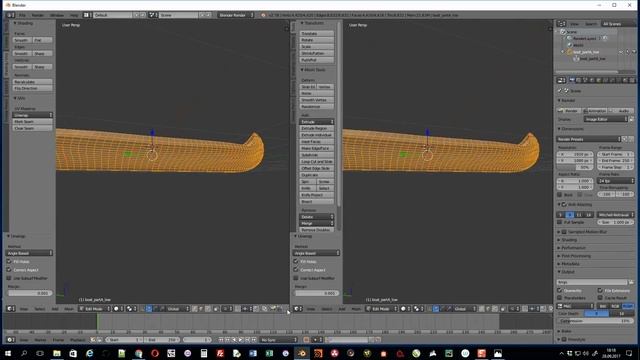Open Material tab in properties editor

point(625,80)
